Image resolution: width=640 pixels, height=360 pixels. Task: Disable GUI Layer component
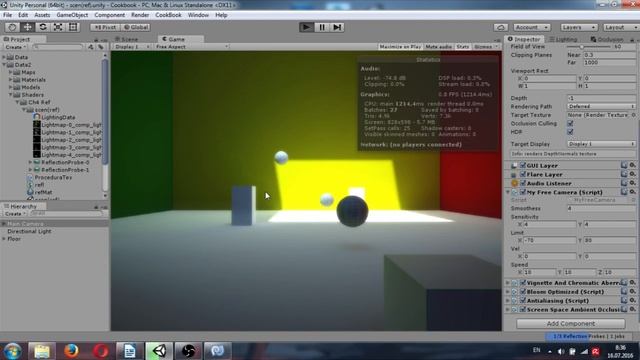point(523,165)
